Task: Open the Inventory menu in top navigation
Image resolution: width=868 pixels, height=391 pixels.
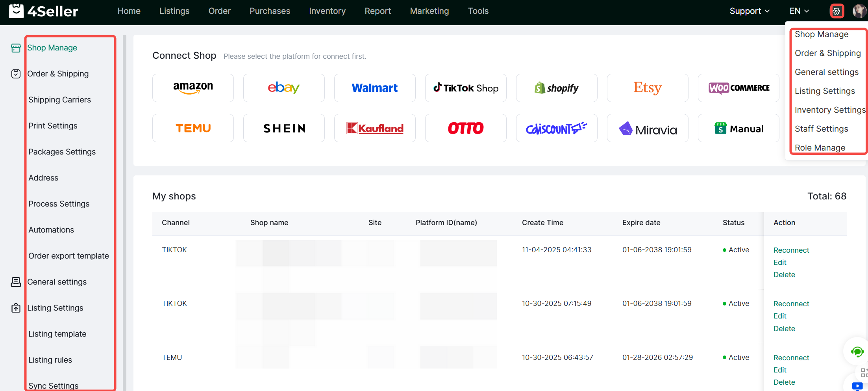Action: pyautogui.click(x=327, y=11)
